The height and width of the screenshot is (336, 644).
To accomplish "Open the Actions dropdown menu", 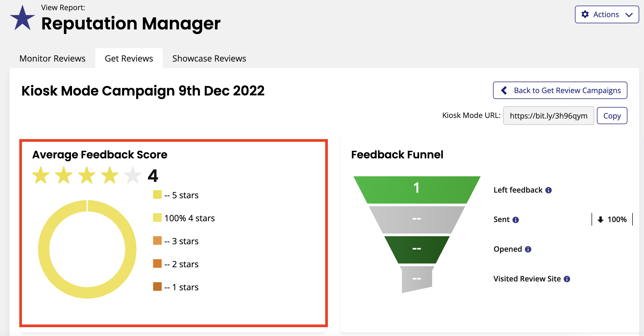I will point(607,14).
